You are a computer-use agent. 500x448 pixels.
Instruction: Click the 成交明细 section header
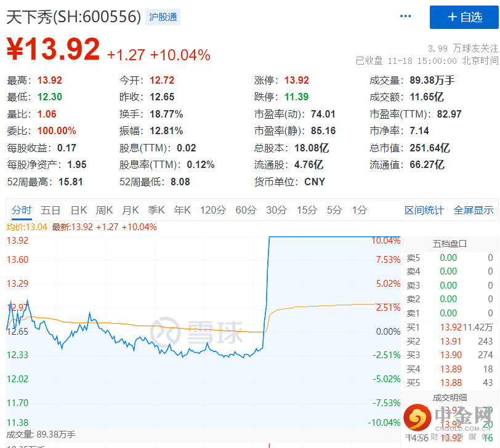coord(450,398)
